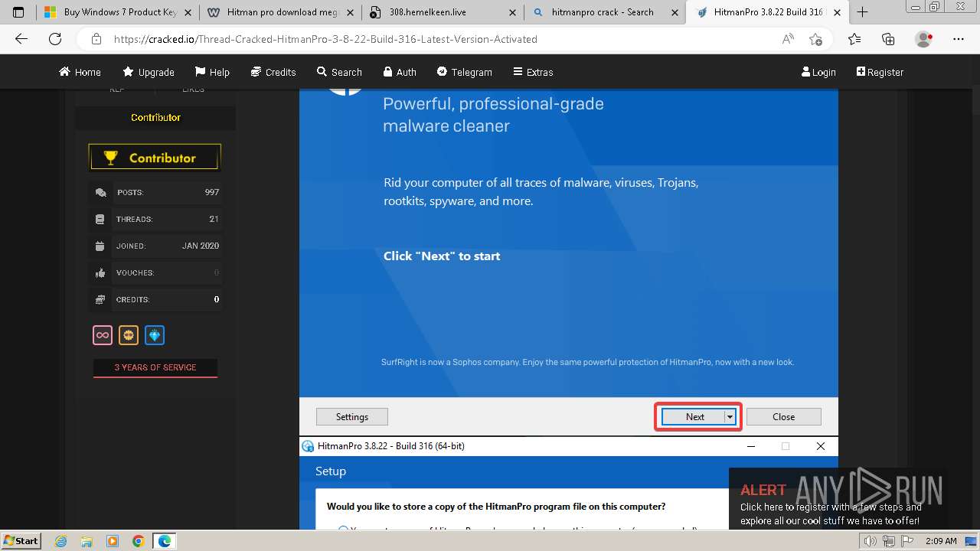Click the Contributor trophy badge
The width and height of the screenshot is (980, 551).
click(155, 158)
